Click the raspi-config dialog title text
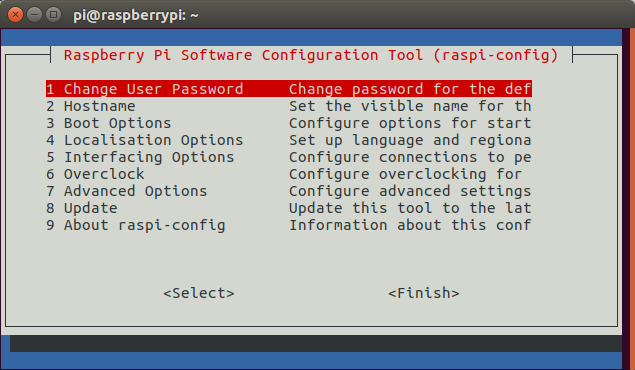635x370 pixels. (311, 55)
